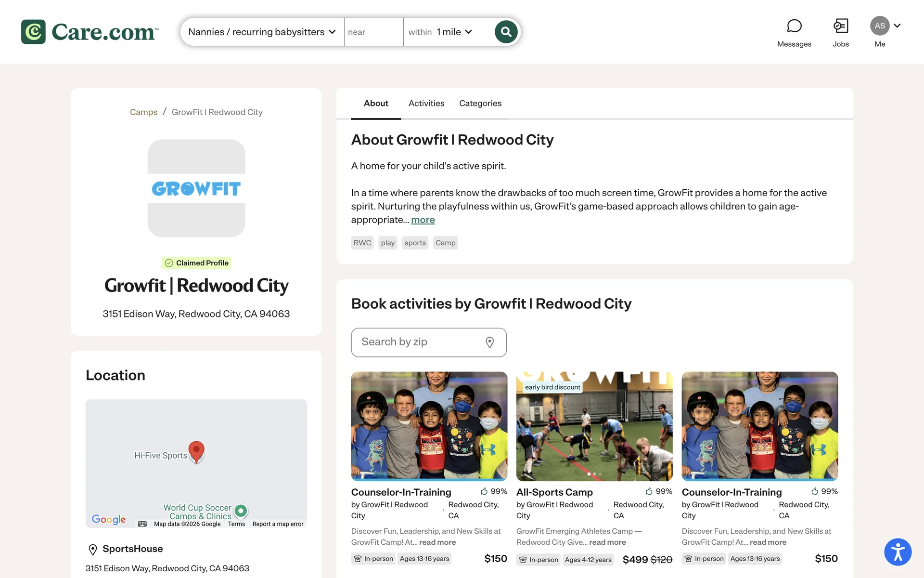Click read more on All-Sports Camp
Screen dimensions: 924x578
[x=607, y=542]
